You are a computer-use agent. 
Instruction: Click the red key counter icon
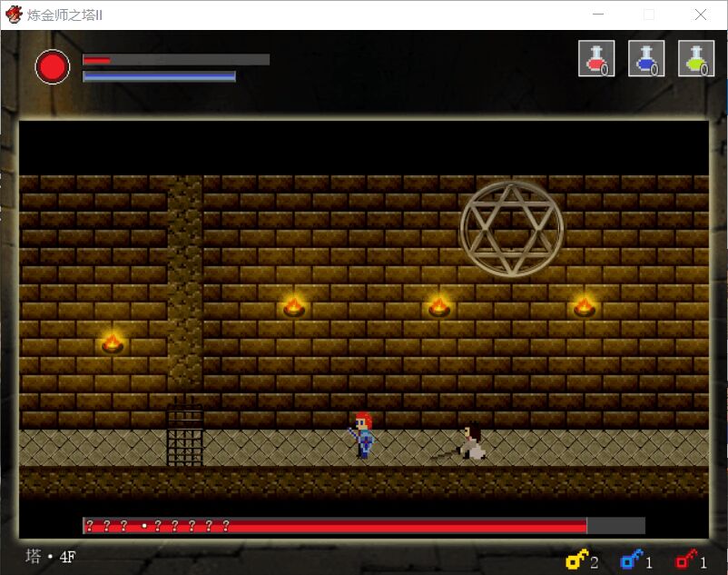686,560
